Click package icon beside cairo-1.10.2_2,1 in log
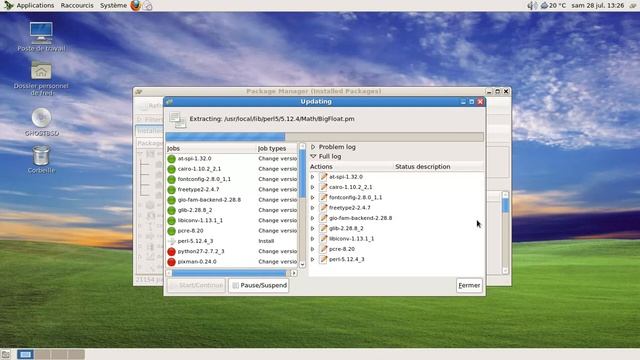Screen dimensions: 640x360 [x=323, y=187]
